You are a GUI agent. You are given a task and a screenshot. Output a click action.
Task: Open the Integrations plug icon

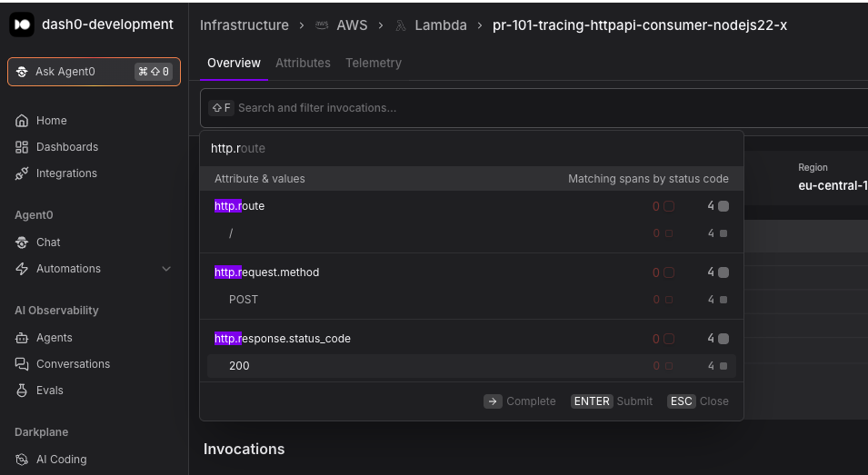tap(22, 173)
